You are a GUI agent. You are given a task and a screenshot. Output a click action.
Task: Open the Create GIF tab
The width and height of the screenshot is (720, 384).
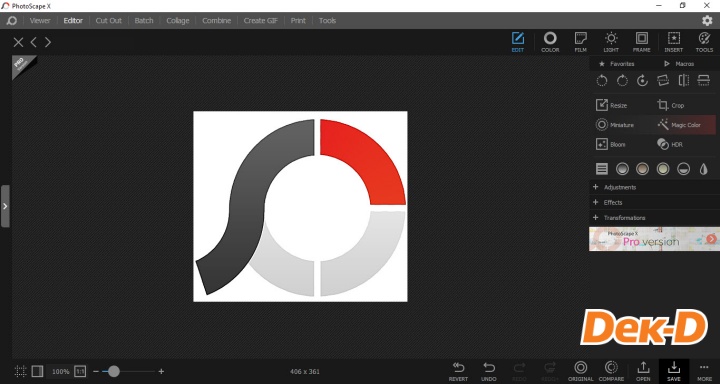pos(260,21)
